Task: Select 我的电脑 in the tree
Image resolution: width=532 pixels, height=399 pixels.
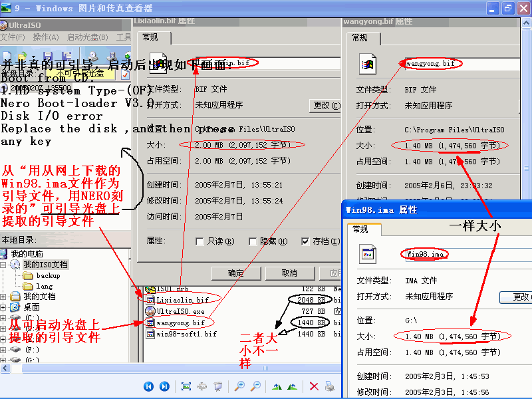Action: [27, 254]
